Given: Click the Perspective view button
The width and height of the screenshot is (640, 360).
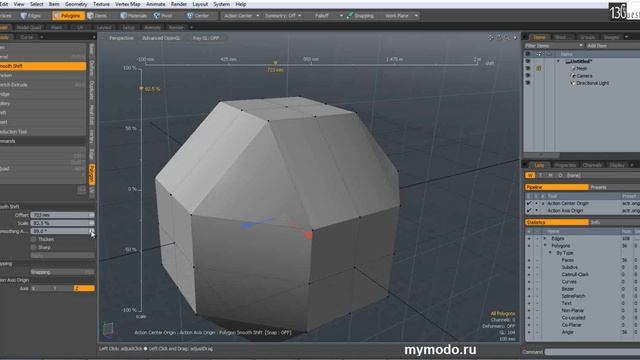Looking at the screenshot, I should pos(121,38).
